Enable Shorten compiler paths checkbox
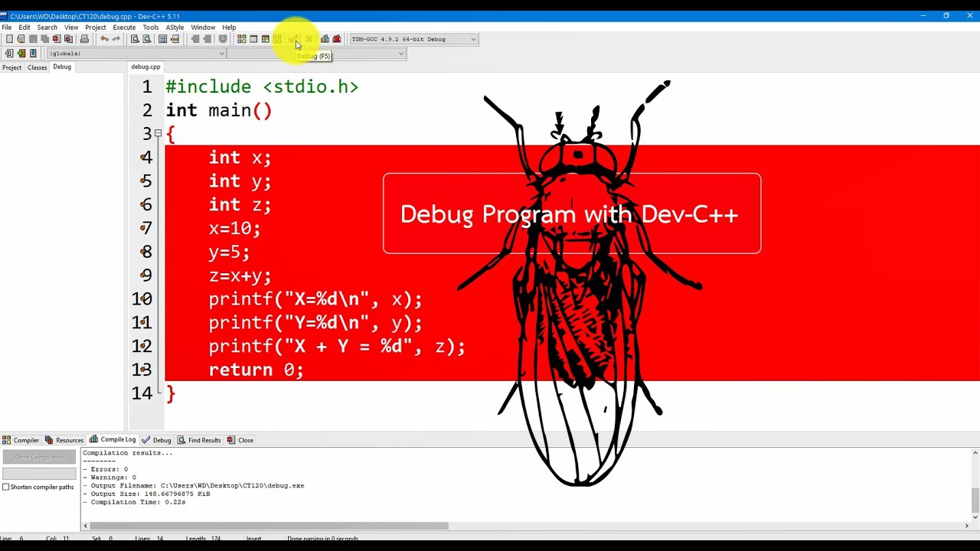The height and width of the screenshot is (551, 980). point(6,487)
